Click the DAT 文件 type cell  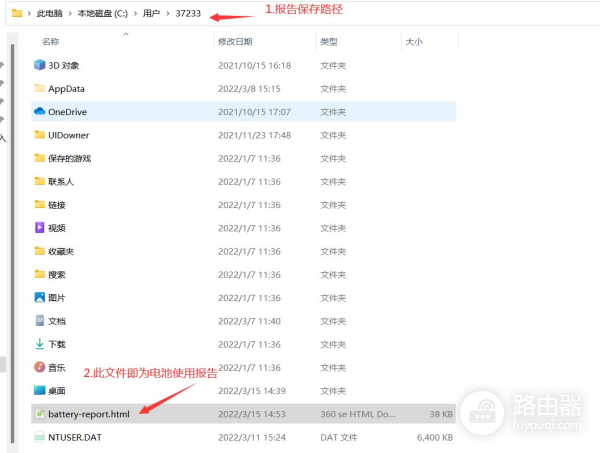click(x=339, y=437)
